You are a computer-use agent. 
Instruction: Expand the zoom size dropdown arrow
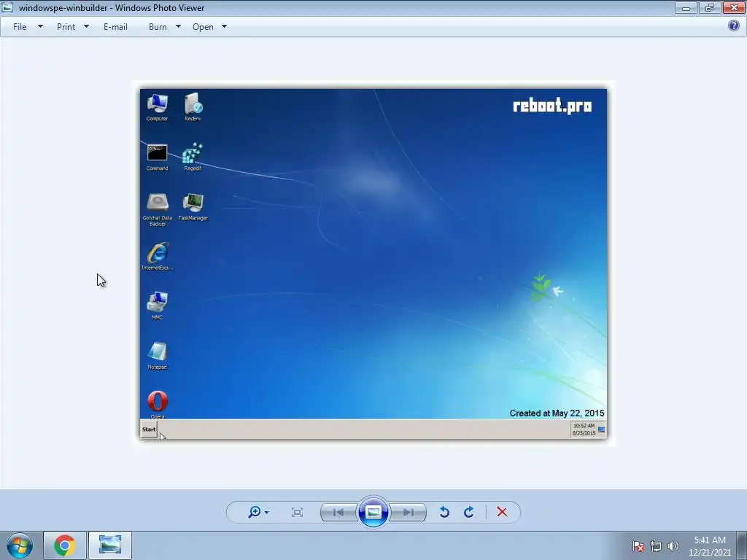266,513
